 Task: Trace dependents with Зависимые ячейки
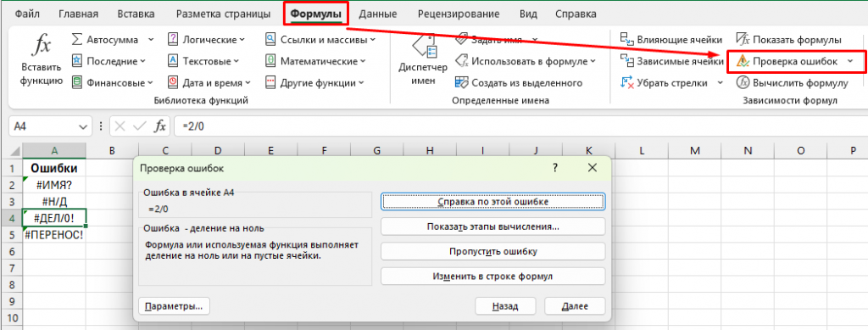point(671,61)
